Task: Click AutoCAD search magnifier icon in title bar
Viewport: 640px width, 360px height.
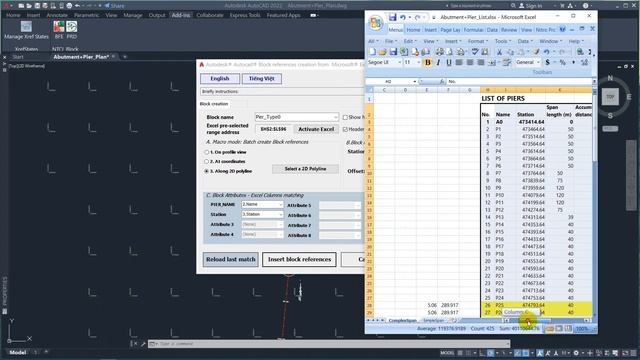Action: (x=513, y=6)
